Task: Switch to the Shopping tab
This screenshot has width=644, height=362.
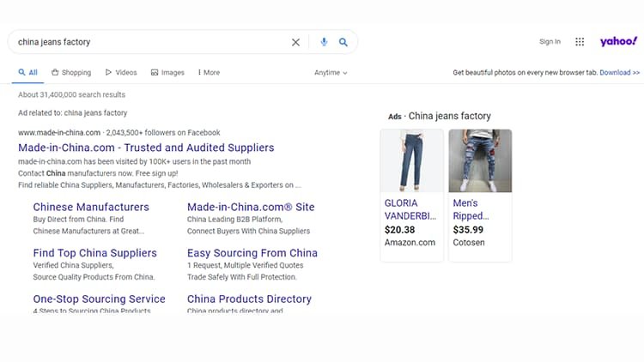Action: coord(71,72)
